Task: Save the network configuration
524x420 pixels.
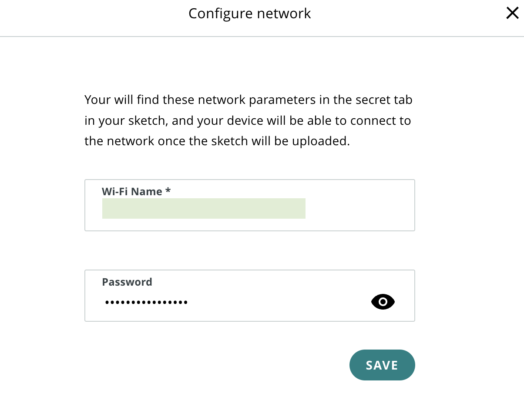Action: [x=382, y=365]
